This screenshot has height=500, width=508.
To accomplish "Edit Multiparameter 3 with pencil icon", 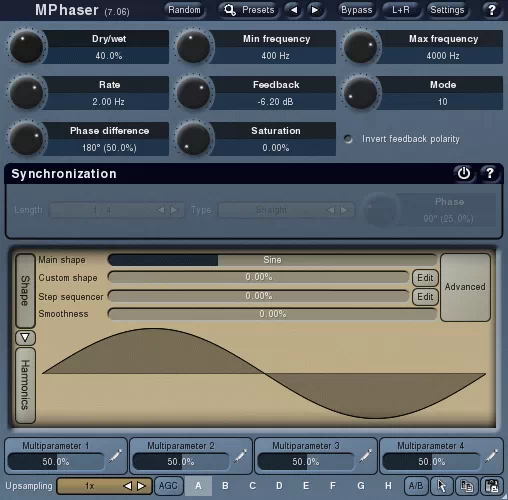I will tap(365, 456).
